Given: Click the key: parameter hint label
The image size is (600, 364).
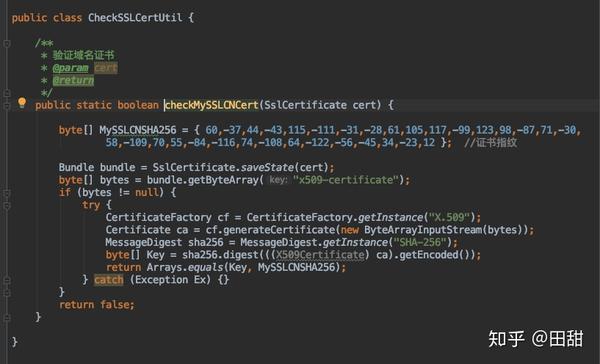Looking at the screenshot, I should tap(278, 180).
